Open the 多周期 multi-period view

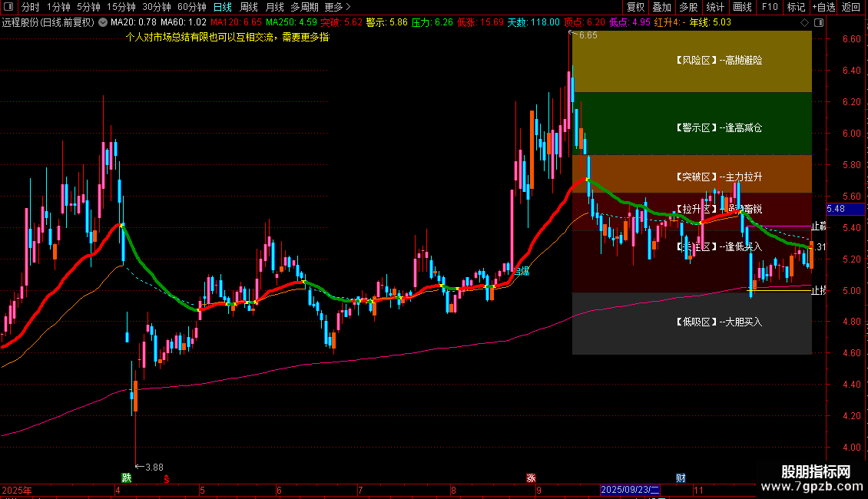[x=304, y=7]
